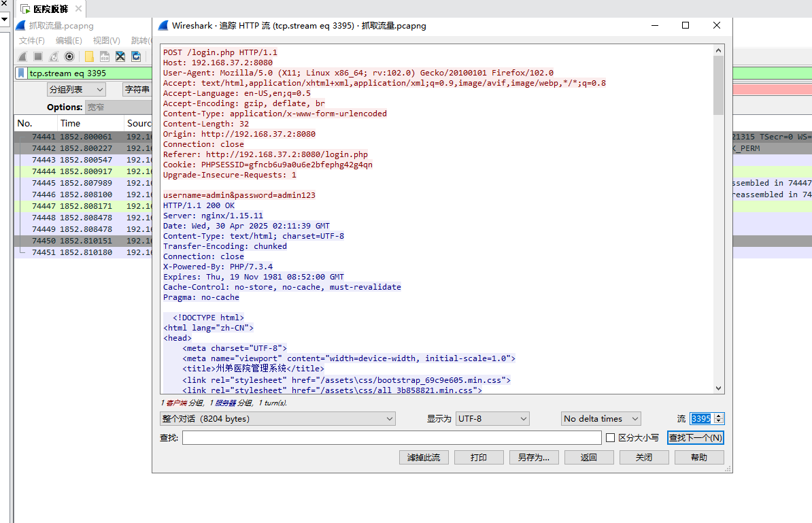
Task: Click the stream content vertical scrollbar thumb
Action: click(718, 85)
